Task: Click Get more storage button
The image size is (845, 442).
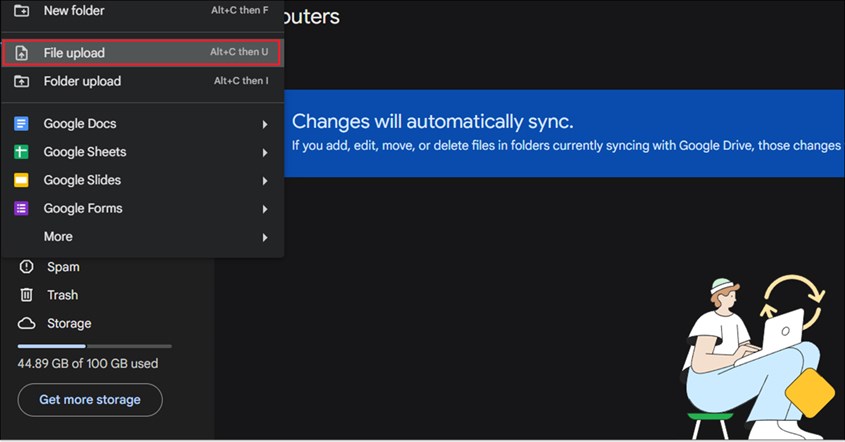Action: 90,400
